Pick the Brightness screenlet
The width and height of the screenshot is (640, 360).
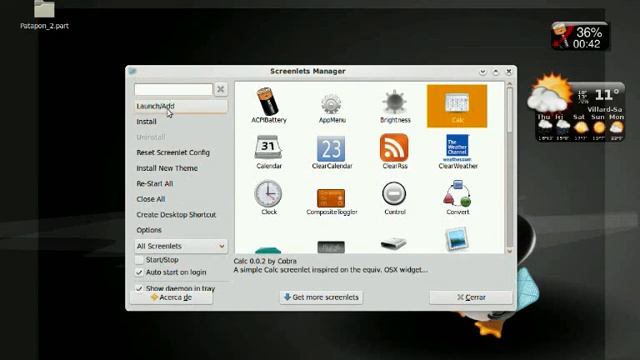coord(395,106)
